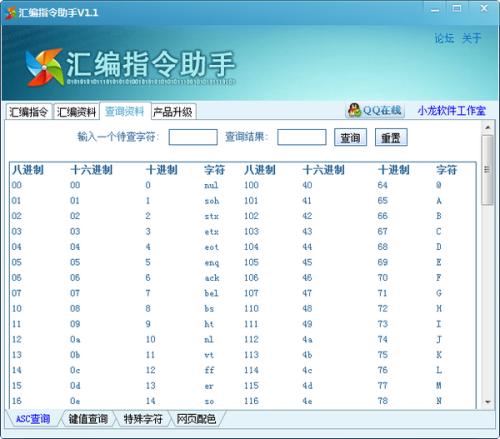Viewport: 500px width, 439px height.
Task: Click the decimal value '78' cell
Action: [x=383, y=401]
